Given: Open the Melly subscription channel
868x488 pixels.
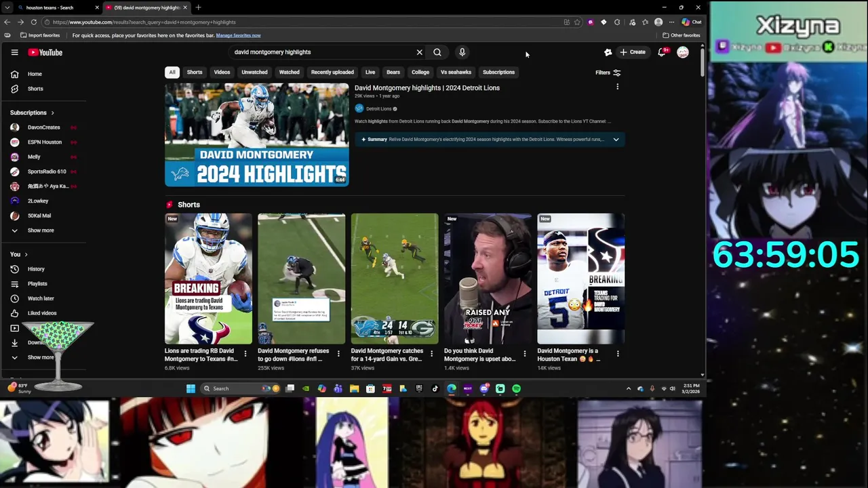Looking at the screenshot, I should pos(34,157).
